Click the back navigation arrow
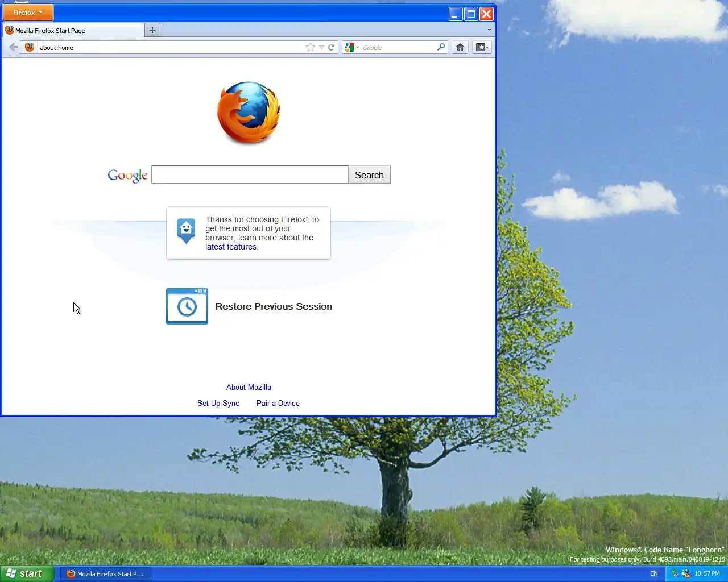The width and height of the screenshot is (728, 582). 13,47
